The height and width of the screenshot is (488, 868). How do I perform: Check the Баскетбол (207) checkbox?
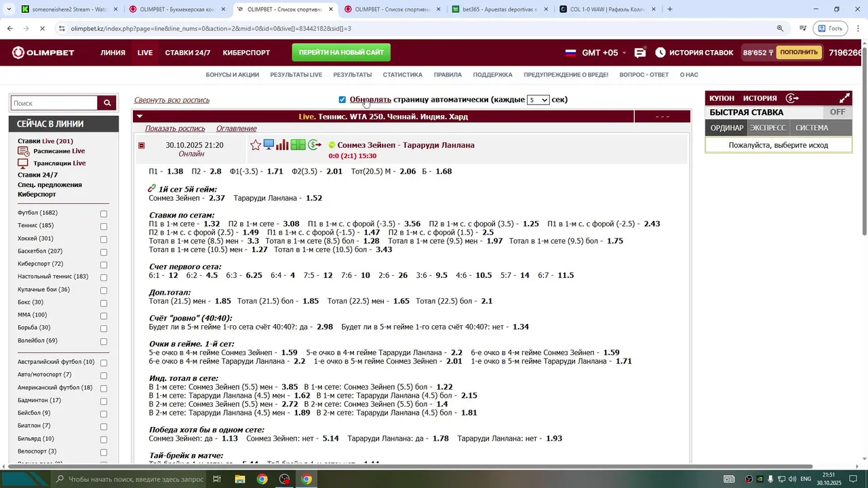[x=104, y=252]
